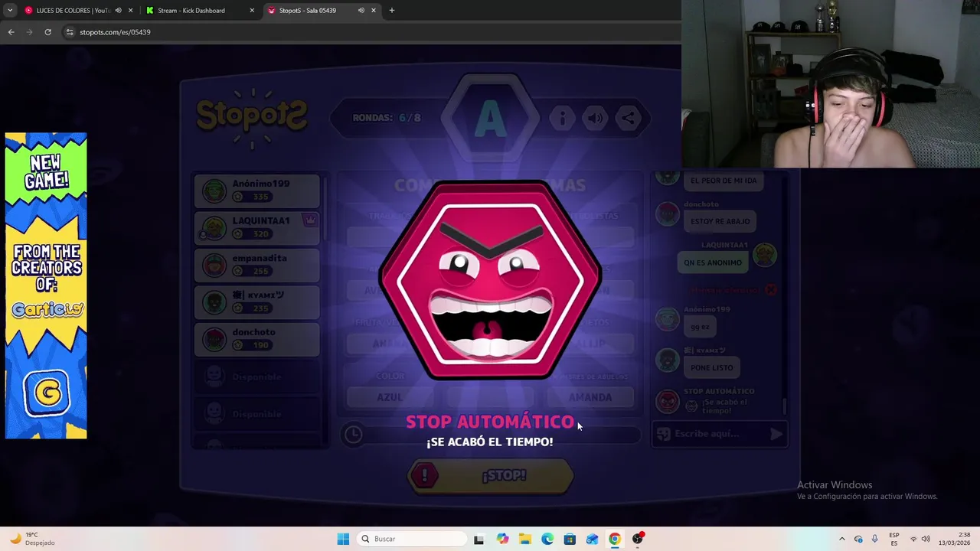Click the crown icon beside LAQUINTAA1

coord(310,220)
